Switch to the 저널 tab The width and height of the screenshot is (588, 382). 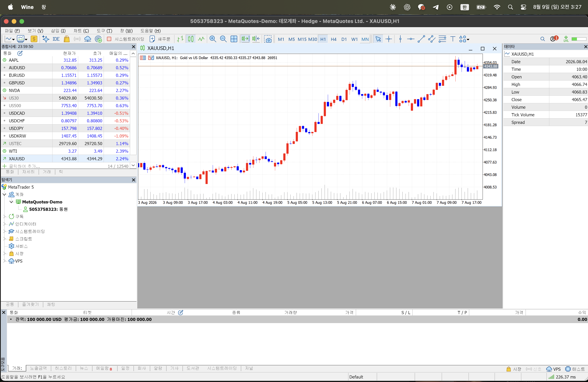249,368
